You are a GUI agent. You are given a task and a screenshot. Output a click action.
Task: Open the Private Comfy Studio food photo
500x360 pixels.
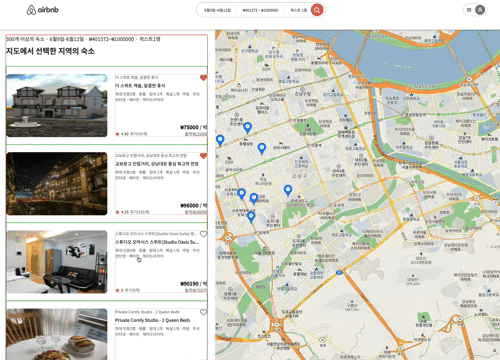click(57, 334)
